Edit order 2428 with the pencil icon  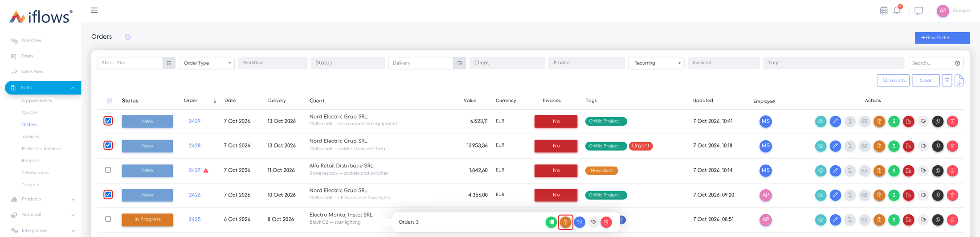coord(835,146)
